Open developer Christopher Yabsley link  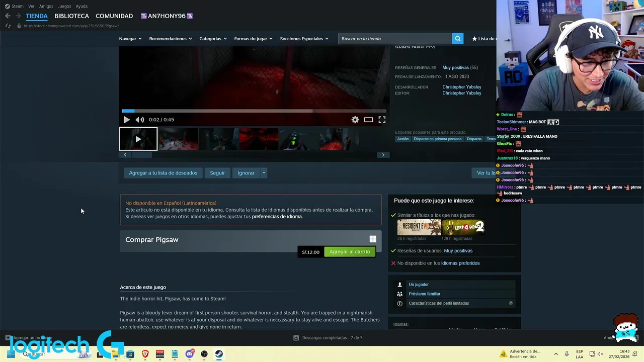click(x=462, y=87)
